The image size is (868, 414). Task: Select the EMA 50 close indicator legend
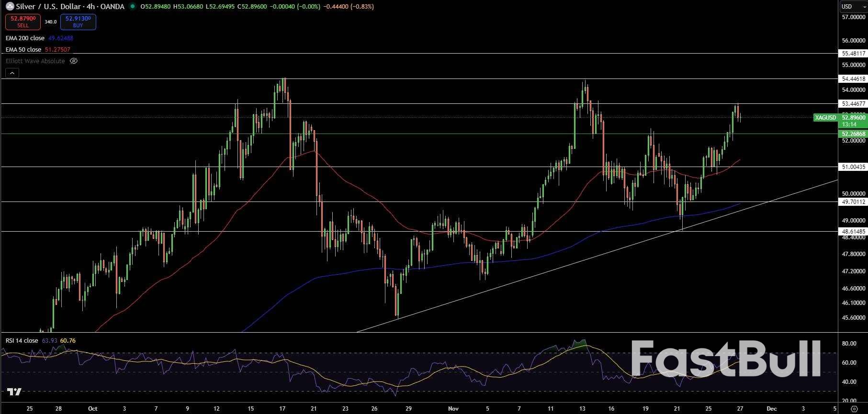23,50
